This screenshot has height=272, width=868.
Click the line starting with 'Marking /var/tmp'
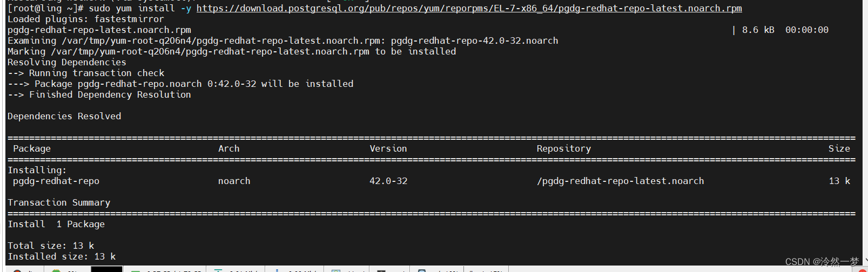pos(232,51)
